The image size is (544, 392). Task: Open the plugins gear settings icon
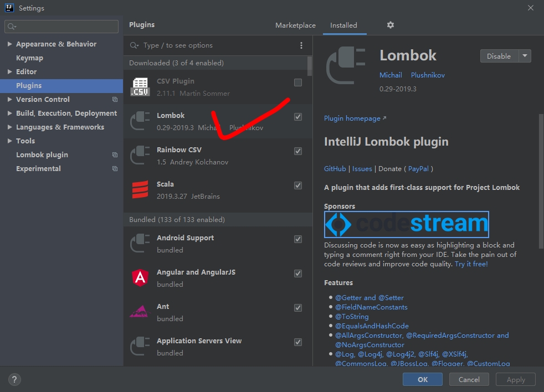(x=391, y=25)
